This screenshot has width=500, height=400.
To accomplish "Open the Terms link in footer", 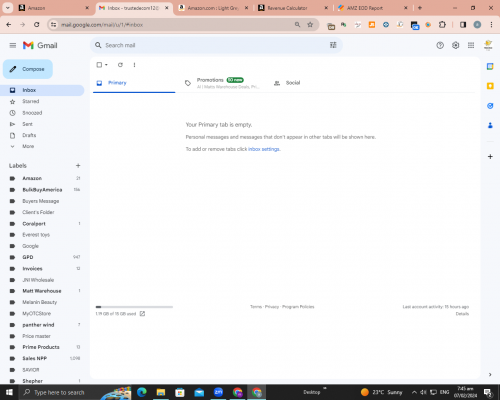I will coord(256,307).
